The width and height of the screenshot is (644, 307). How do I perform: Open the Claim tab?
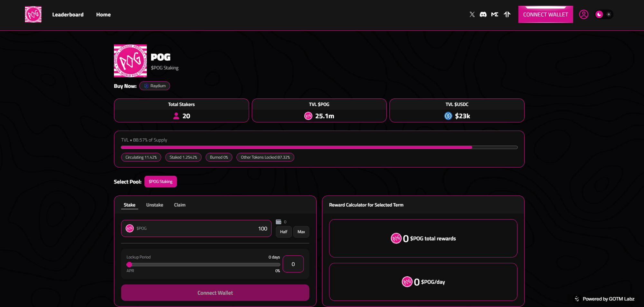[179, 205]
